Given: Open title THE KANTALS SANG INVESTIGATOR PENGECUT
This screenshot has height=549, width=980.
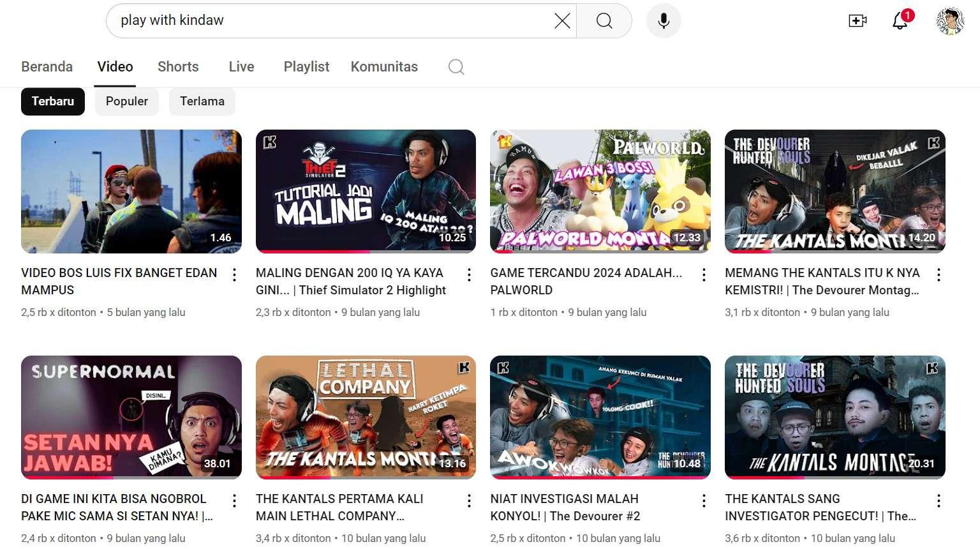Looking at the screenshot, I should click(820, 507).
